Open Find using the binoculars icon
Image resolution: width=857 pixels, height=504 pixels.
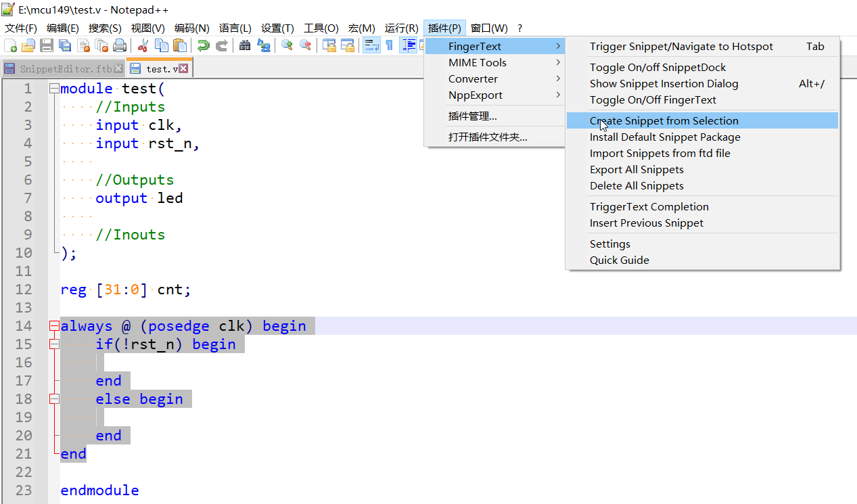tap(244, 45)
